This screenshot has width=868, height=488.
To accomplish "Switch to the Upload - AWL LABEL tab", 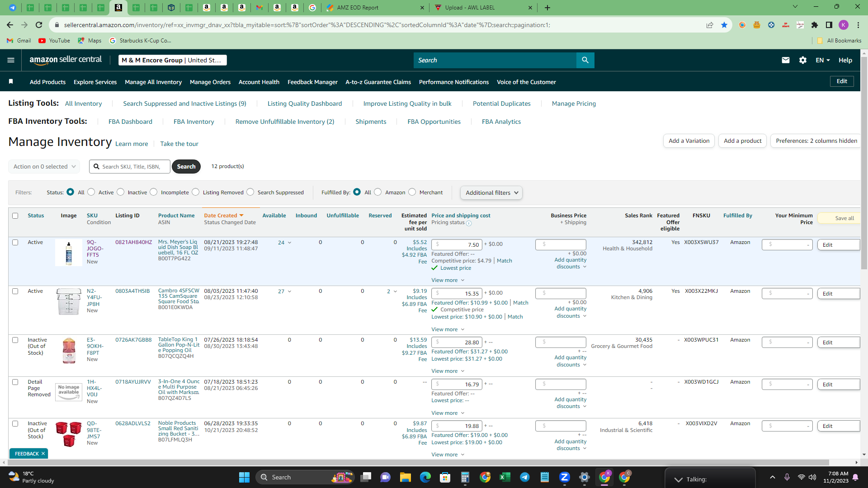I will tap(483, 8).
